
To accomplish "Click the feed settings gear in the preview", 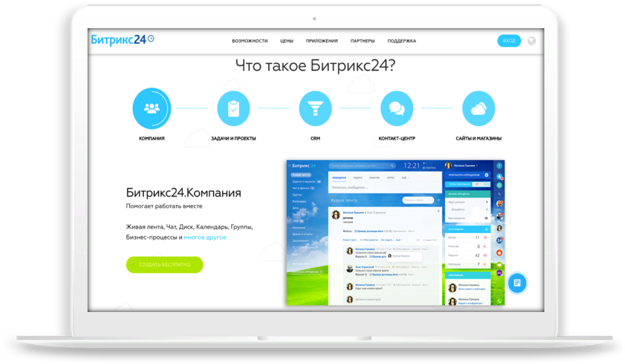I will coord(438,200).
